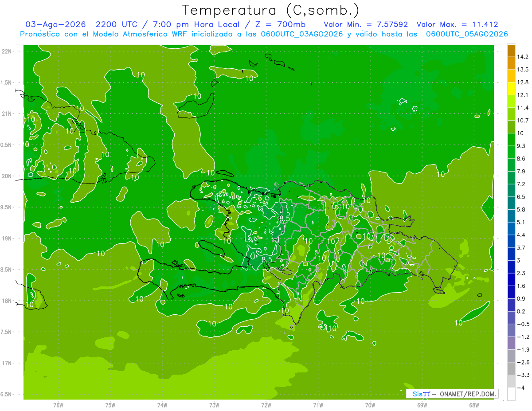
Task: Click the '0600UTC_03AGO2026' initialization timestamp
Action: (302, 34)
